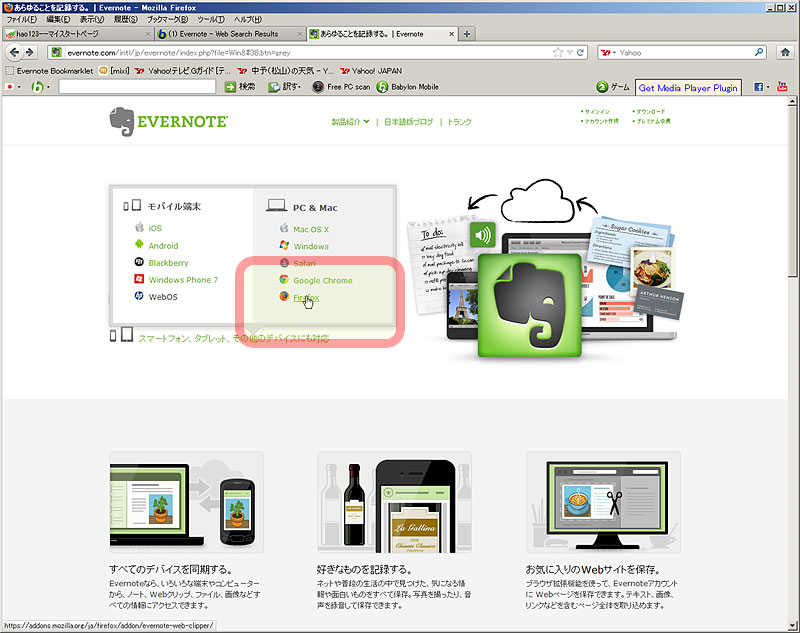
Task: Open Babylon Mobile from toolbar
Action: click(x=408, y=87)
